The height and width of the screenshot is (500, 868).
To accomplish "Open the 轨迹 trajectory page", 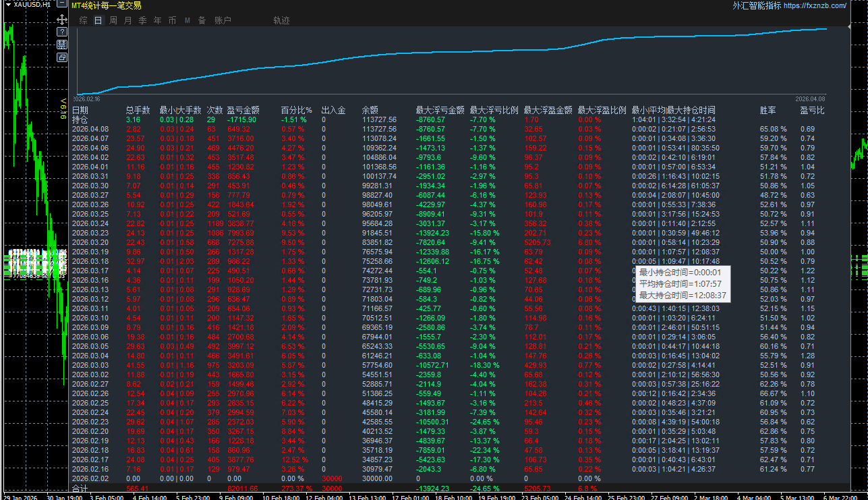I will click(x=281, y=20).
